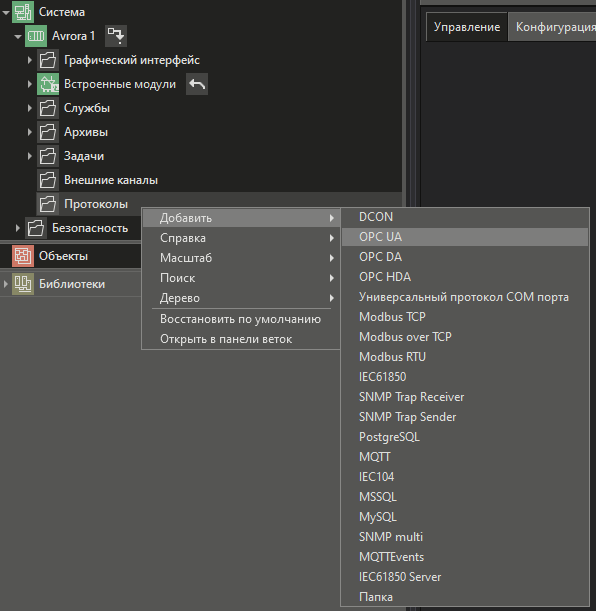
Task: Add an OPC DA protocol
Action: (x=465, y=257)
